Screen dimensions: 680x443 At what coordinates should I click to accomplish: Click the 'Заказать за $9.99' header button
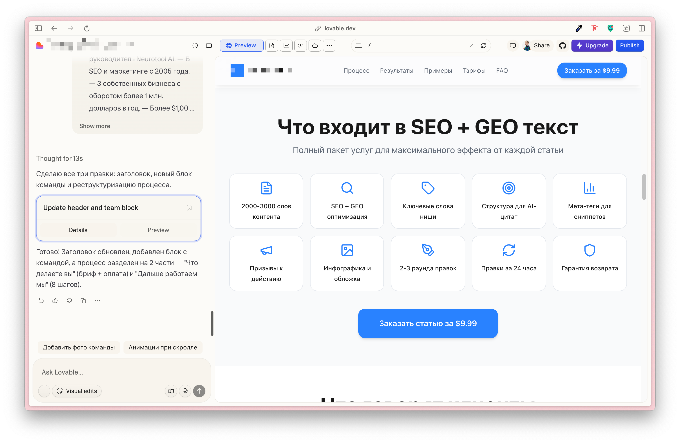[x=592, y=71]
